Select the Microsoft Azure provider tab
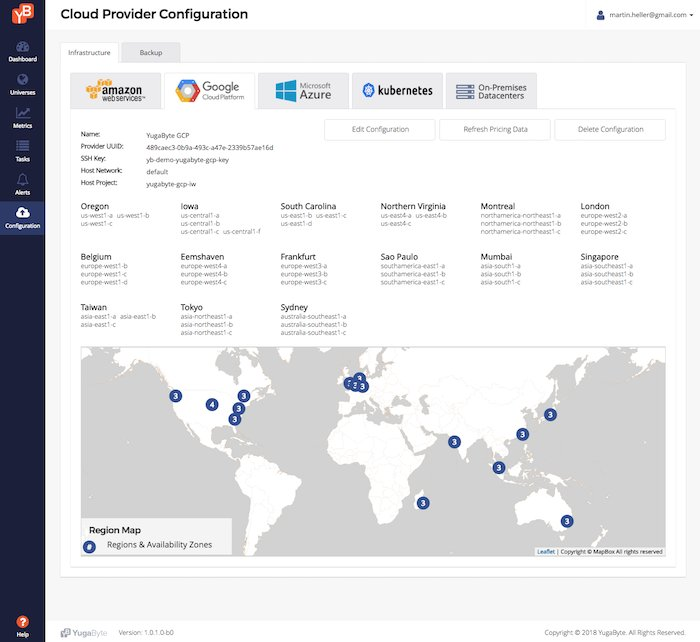Viewport: 700px width, 642px height. [304, 91]
